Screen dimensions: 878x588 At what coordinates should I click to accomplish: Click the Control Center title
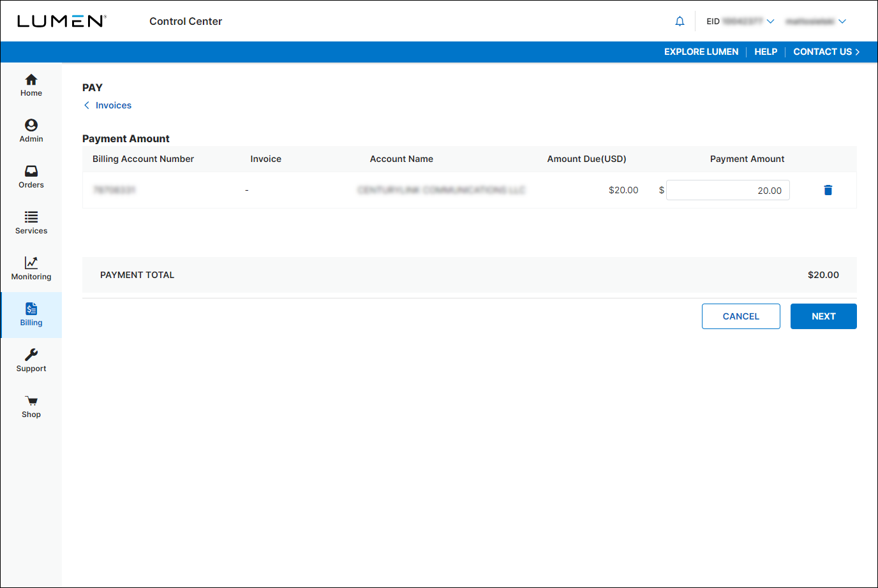pyautogui.click(x=186, y=21)
